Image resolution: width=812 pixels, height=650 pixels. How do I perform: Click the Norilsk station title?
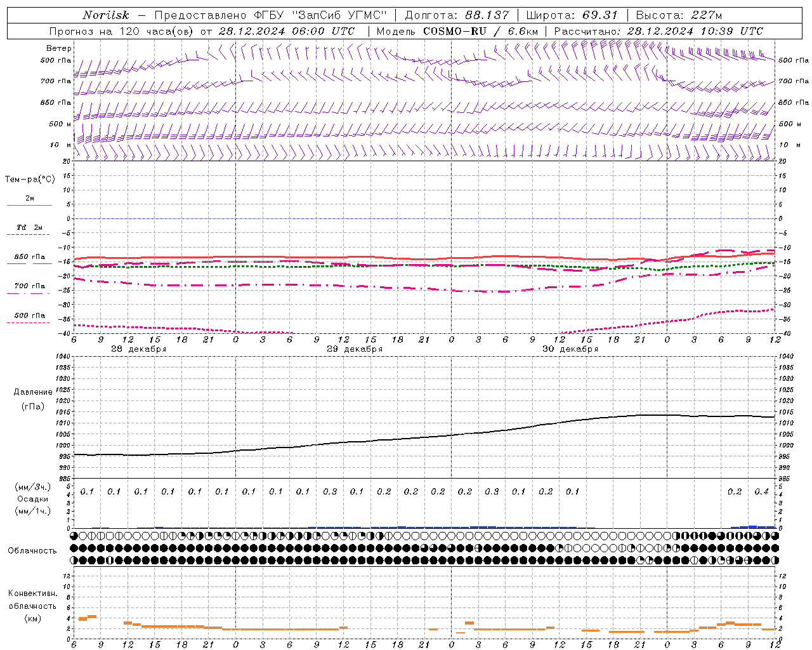(x=107, y=15)
